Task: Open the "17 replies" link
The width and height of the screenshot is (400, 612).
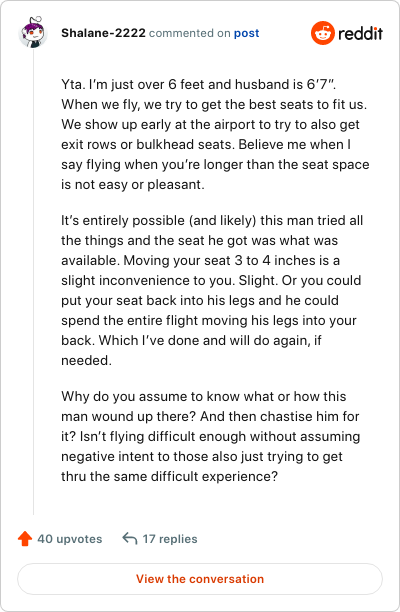Action: click(170, 539)
